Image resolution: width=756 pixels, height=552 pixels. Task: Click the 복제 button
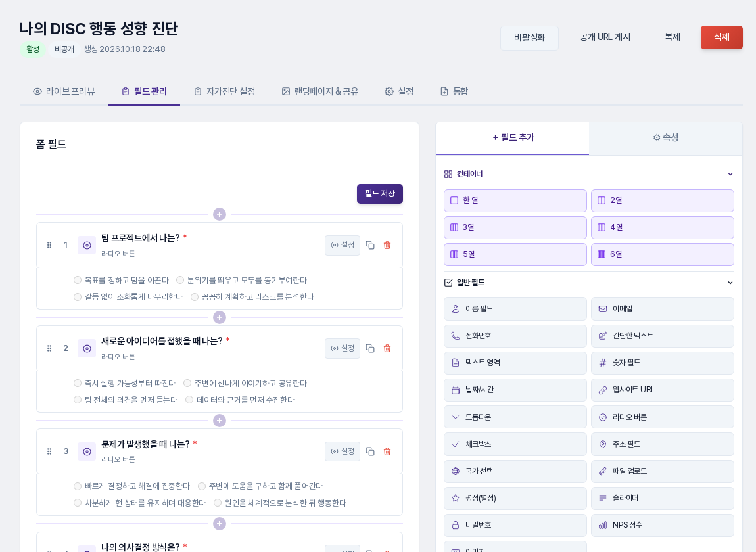(672, 37)
